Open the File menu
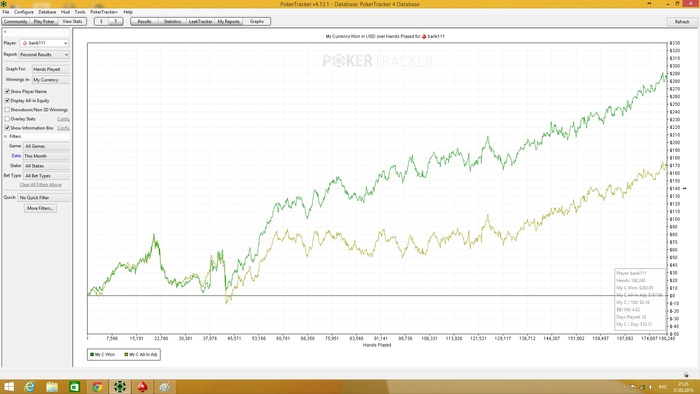Screen dimensions: 700x394 pyautogui.click(x=6, y=12)
